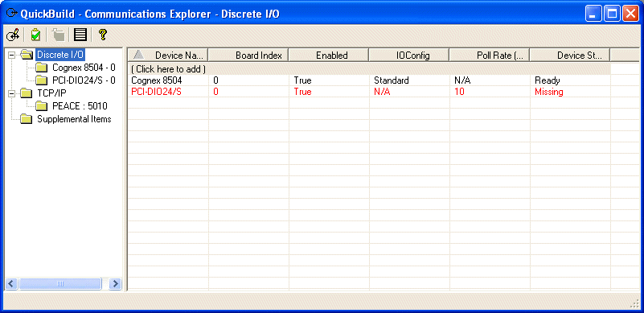Click Poll Rate N/A in Cognex 8504 row
Screen dimensions: 644x313
(x=490, y=80)
